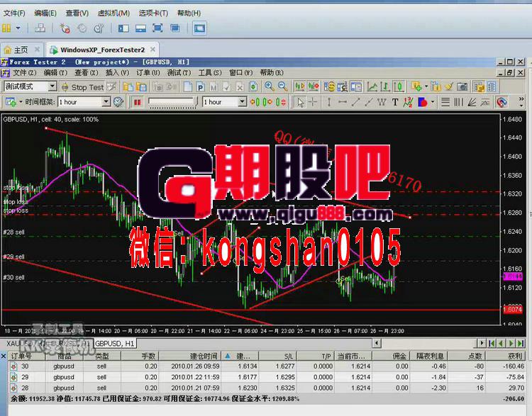Click the new document page icon

coord(188,86)
